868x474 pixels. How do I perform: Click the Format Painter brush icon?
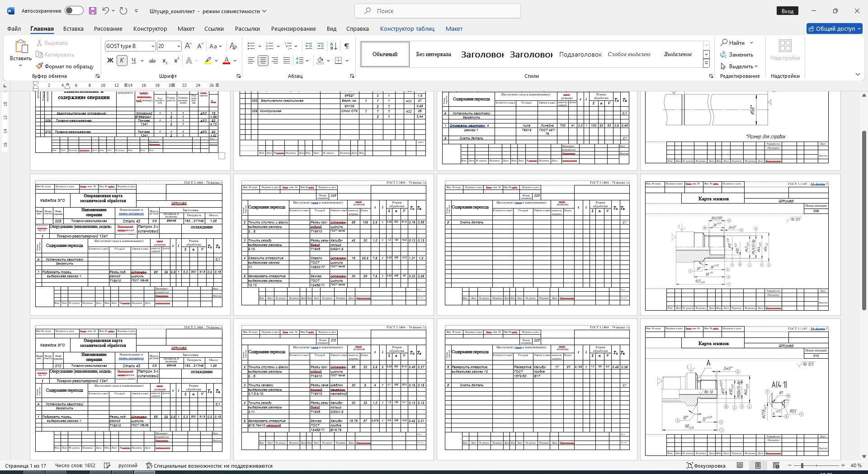pyautogui.click(x=40, y=66)
